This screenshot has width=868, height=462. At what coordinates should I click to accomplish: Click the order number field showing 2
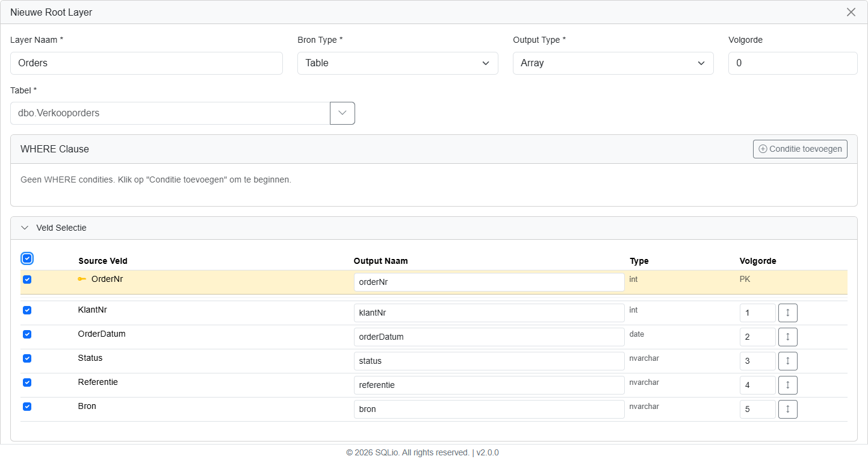[x=757, y=337]
